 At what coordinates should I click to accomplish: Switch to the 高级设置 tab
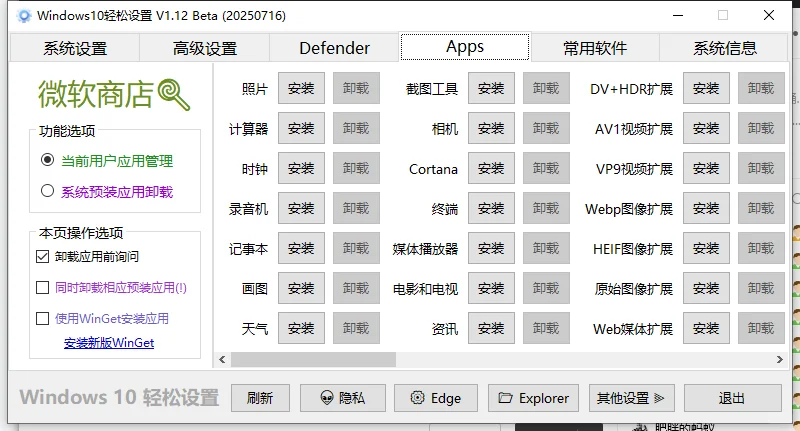point(205,48)
